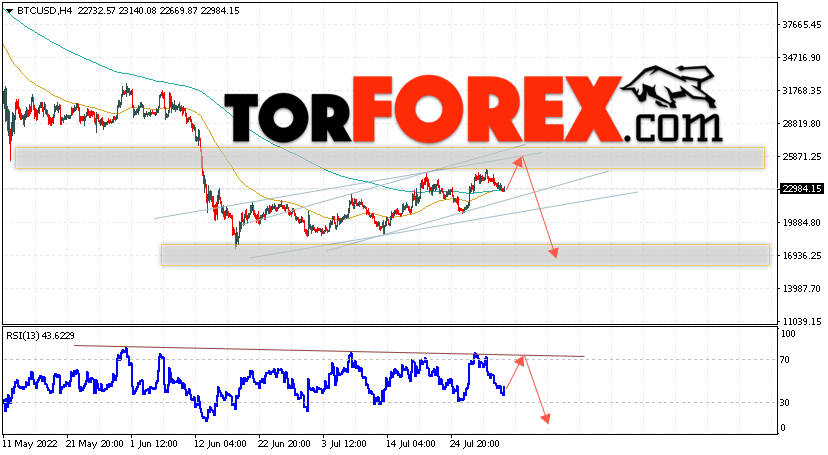Click the 31768.35 price axis label
The height and width of the screenshot is (455, 828).
click(802, 91)
